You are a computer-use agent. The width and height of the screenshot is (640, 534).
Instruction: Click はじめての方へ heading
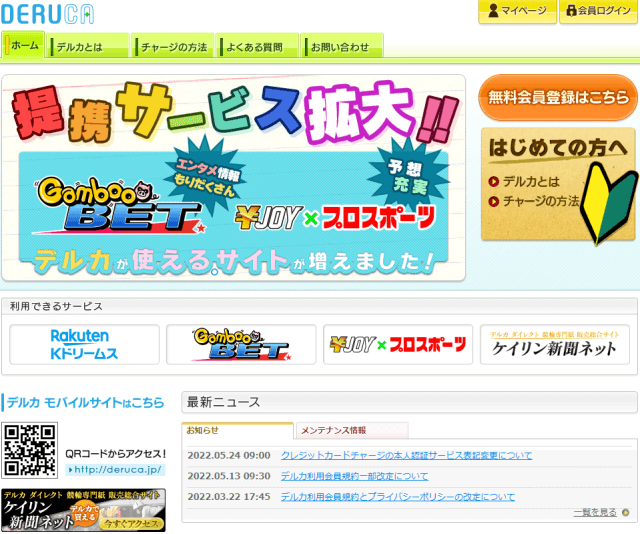click(x=558, y=147)
